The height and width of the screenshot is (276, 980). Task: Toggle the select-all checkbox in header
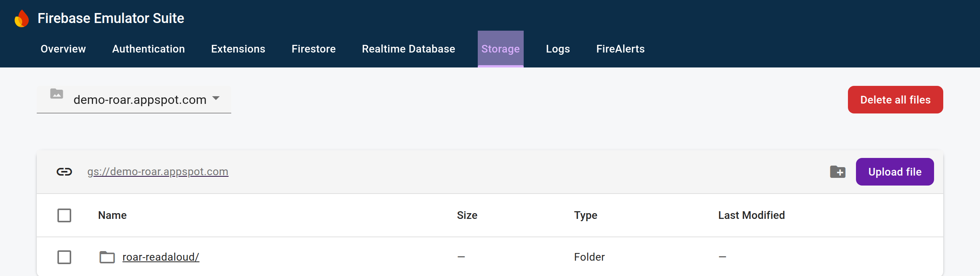pyautogui.click(x=64, y=215)
